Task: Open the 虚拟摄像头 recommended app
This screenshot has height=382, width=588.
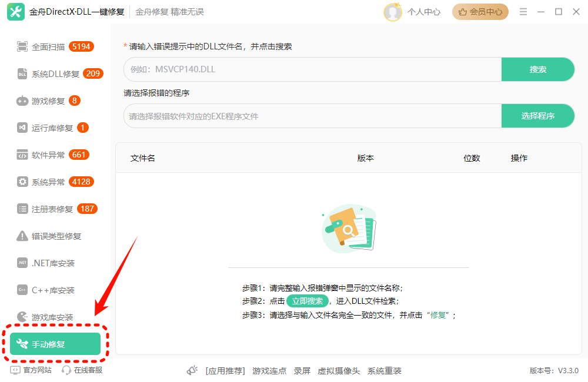Action: click(339, 371)
